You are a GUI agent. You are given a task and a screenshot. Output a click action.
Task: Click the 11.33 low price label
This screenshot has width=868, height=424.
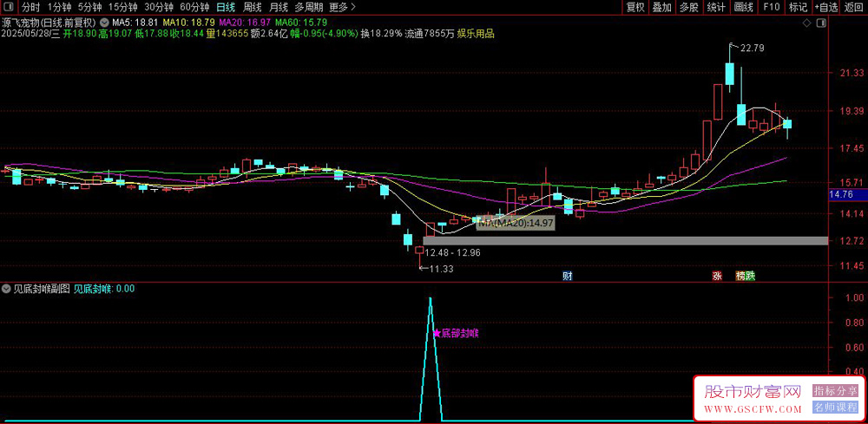pyautogui.click(x=441, y=269)
